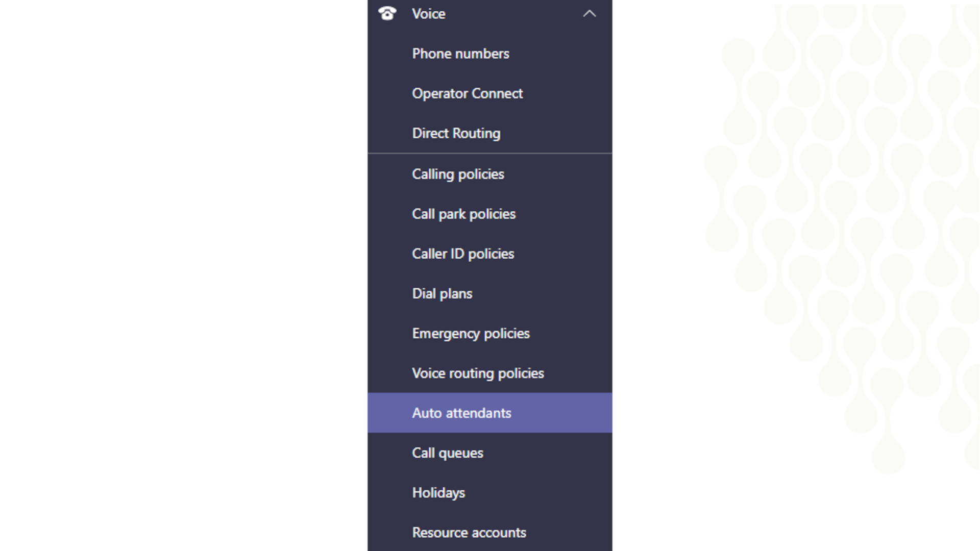Select Caller ID policies
This screenshot has height=551, width=980.
(462, 254)
